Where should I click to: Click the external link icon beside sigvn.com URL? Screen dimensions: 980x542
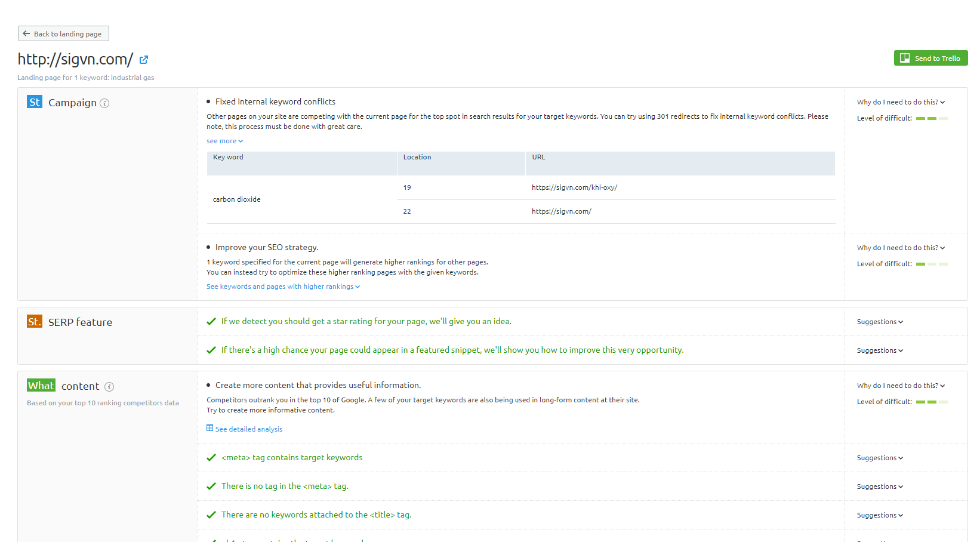144,60
